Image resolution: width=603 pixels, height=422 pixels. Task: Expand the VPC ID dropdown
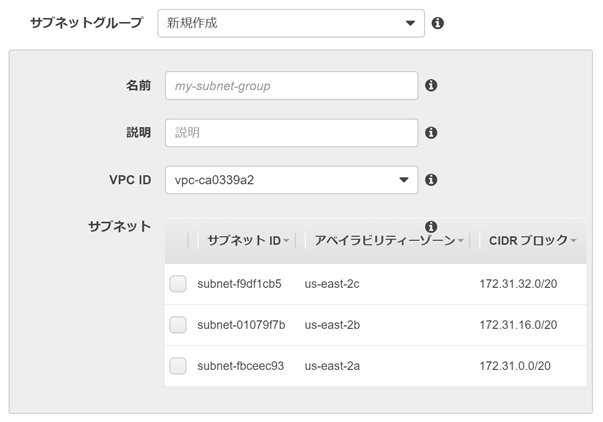[x=291, y=180]
